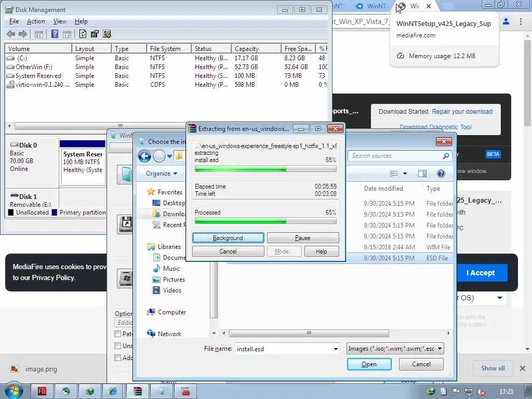Click the forward button in file chooser dialog
Screen dimensions: 532x399
point(159,156)
